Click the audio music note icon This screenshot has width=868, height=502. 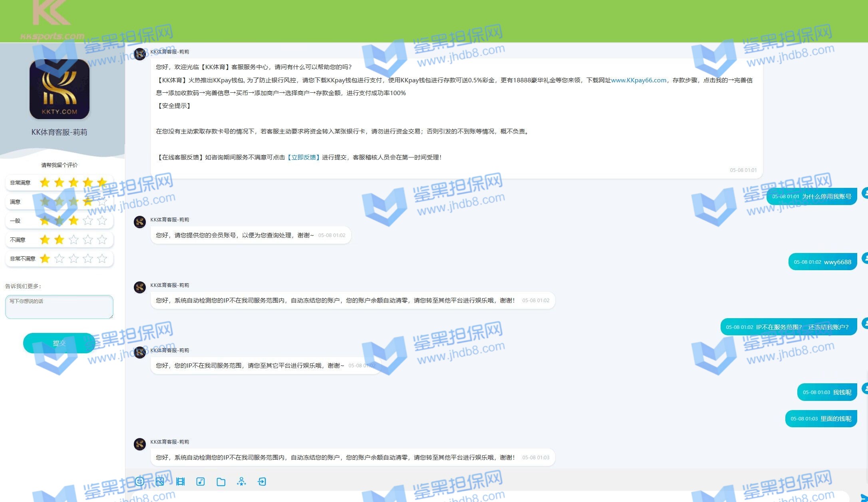pyautogui.click(x=201, y=481)
